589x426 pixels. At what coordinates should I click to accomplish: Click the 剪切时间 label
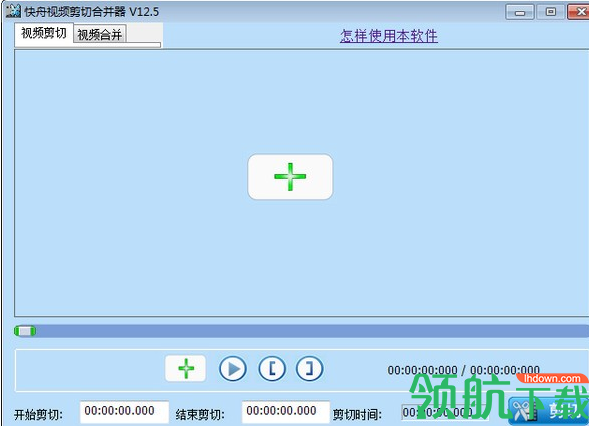pyautogui.click(x=357, y=415)
